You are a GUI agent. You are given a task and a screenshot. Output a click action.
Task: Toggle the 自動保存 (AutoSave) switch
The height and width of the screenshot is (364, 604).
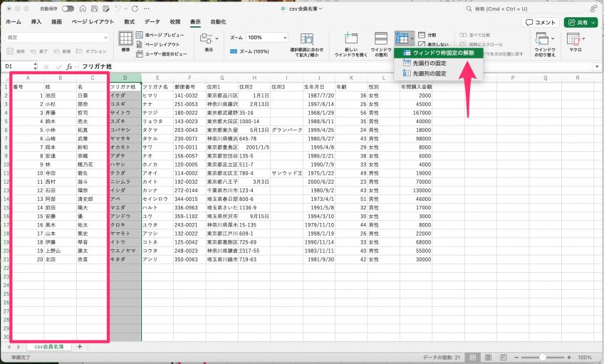pyautogui.click(x=68, y=9)
